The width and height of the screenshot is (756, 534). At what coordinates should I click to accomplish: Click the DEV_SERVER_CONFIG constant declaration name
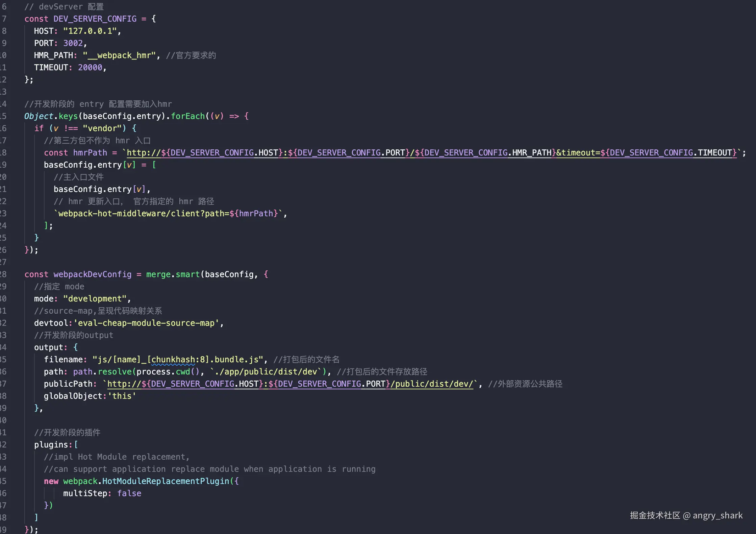pyautogui.click(x=95, y=19)
